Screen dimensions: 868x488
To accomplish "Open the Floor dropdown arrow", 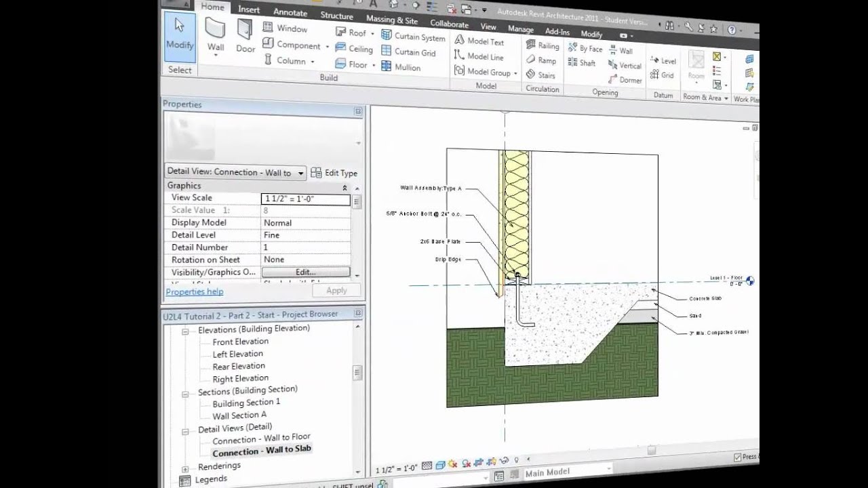I will click(x=372, y=65).
